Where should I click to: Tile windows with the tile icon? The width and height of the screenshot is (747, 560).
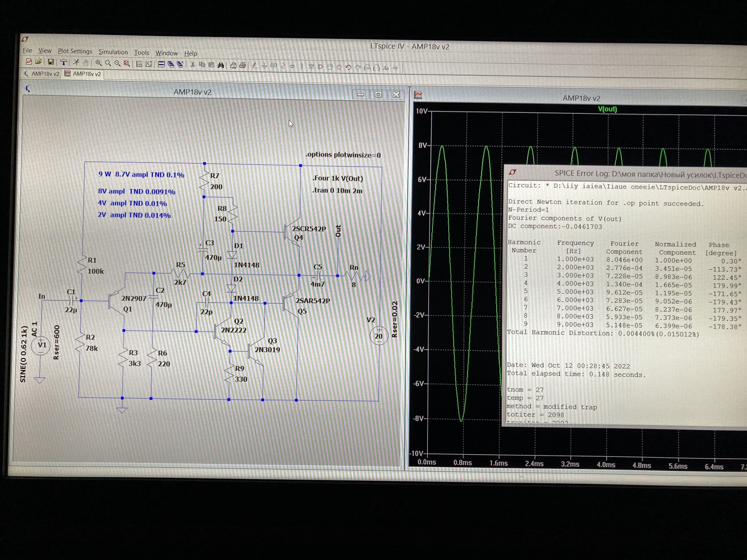click(x=161, y=64)
